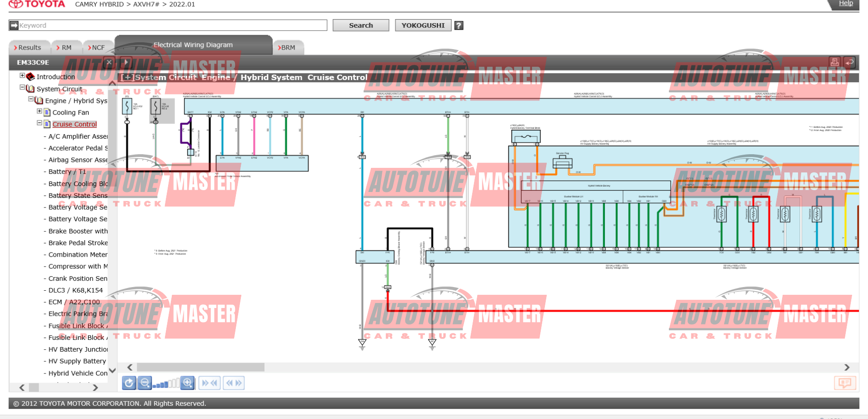Click the YOKOGUSHI button
The width and height of the screenshot is (868, 419).
click(423, 25)
